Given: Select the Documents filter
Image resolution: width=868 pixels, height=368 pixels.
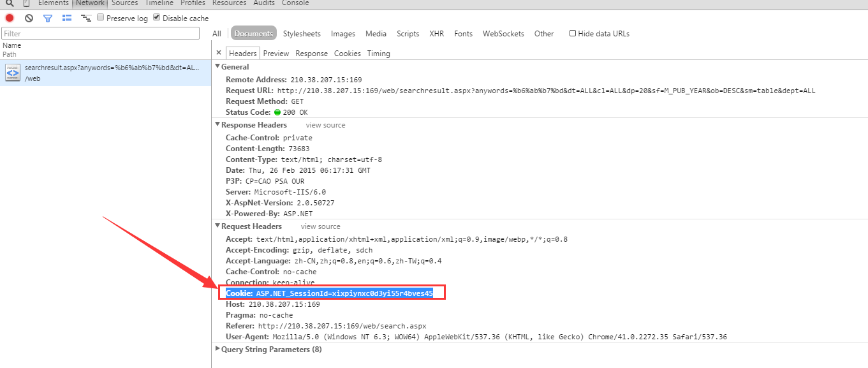Looking at the screenshot, I should (253, 34).
